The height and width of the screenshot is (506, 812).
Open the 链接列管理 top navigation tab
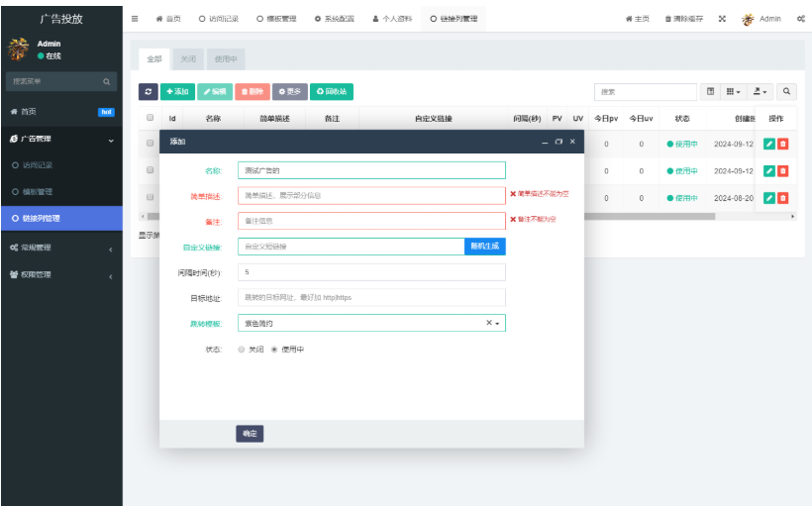[454, 19]
